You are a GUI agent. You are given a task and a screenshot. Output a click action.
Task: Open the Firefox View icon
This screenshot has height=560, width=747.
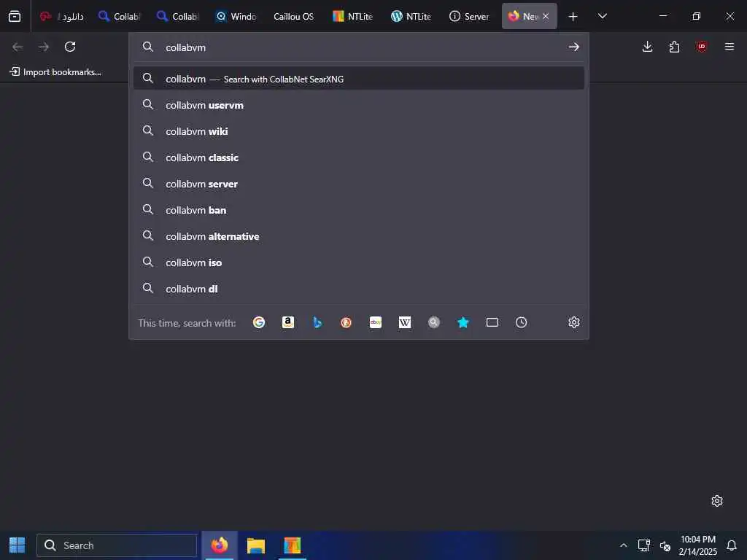point(15,16)
